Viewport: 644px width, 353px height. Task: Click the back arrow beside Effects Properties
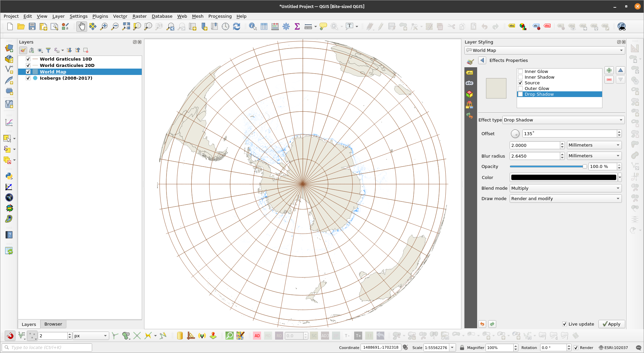click(482, 60)
